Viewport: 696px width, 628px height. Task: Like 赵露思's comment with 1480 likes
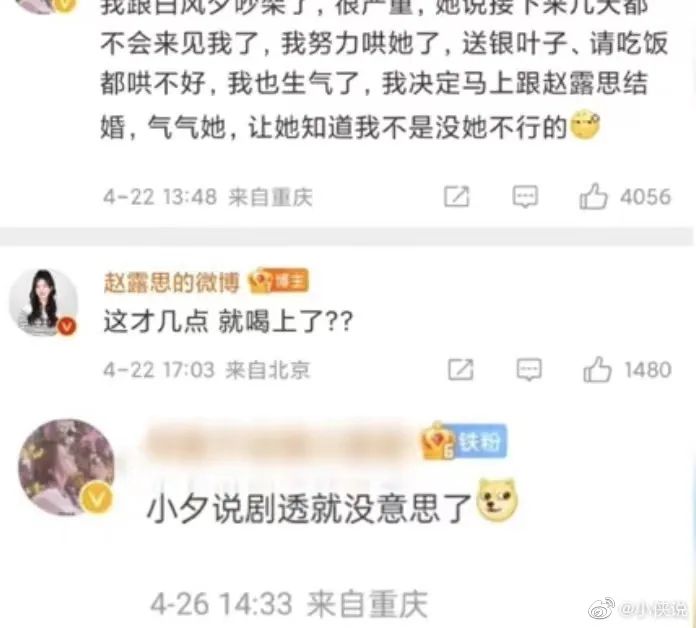click(x=597, y=370)
